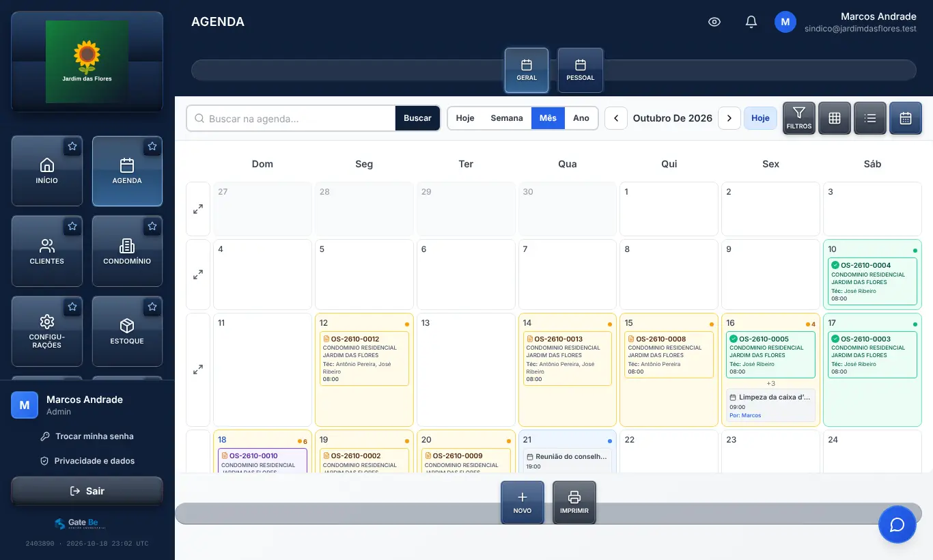
Task: Select the AGENDA module tile
Action: tap(127, 171)
